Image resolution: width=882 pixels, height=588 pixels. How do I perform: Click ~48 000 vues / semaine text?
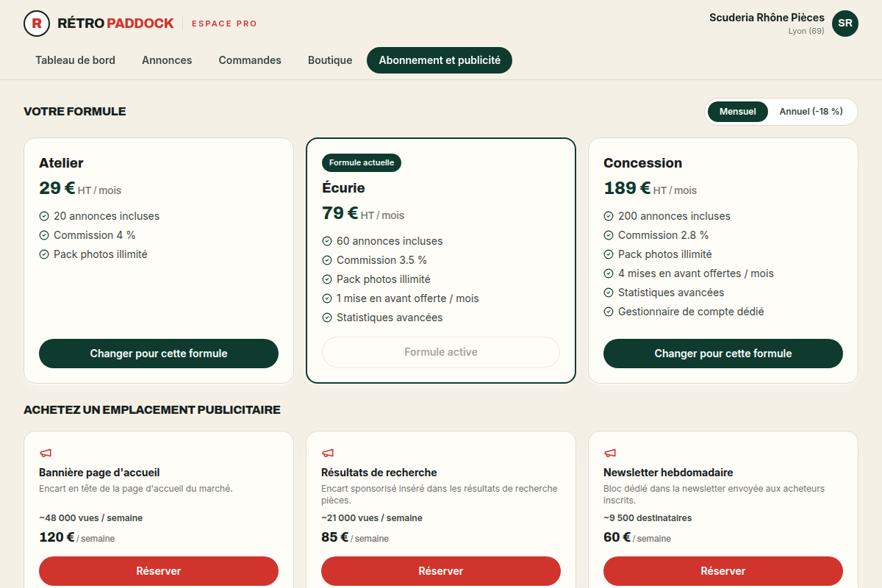tap(91, 518)
